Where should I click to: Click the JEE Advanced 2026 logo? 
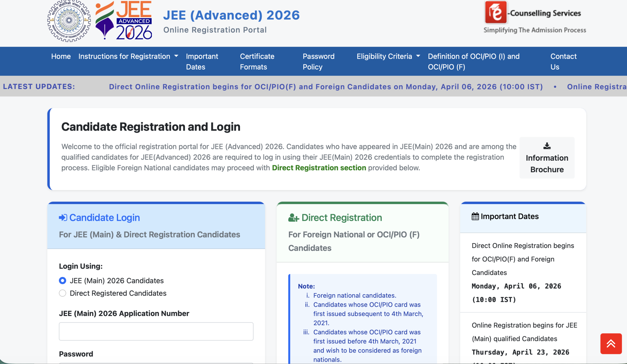click(124, 20)
